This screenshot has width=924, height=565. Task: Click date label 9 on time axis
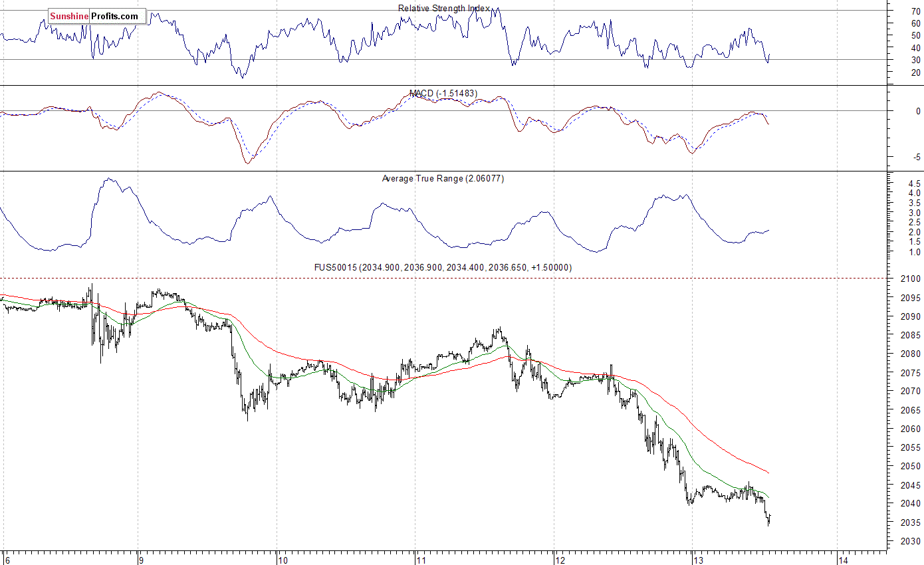point(142,560)
